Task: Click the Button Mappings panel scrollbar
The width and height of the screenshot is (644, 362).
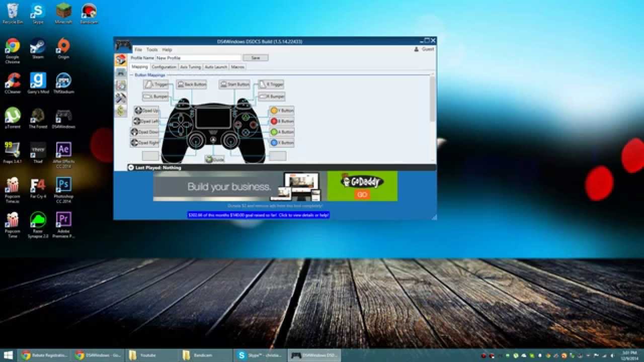Action: (x=432, y=99)
